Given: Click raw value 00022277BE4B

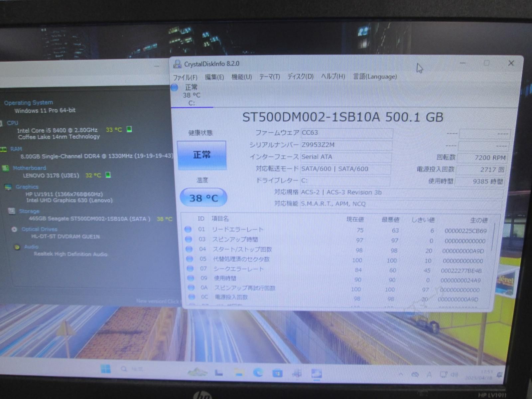Looking at the screenshot, I should 461,271.
